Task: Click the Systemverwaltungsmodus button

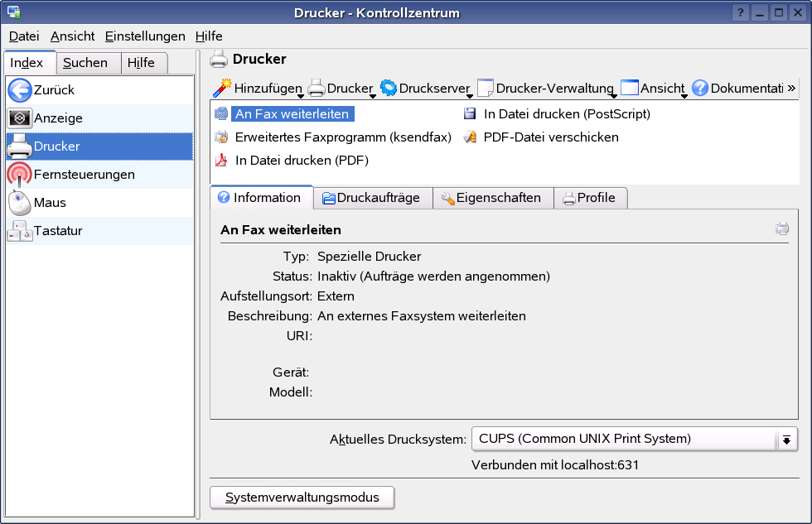Action: [302, 498]
